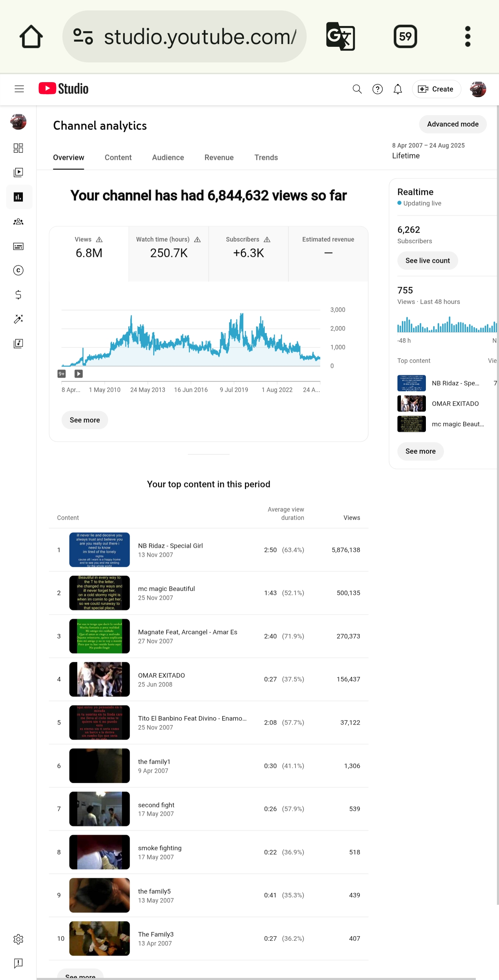499x980 pixels.
Task: Open the OMAR EXITADO thumbnail in top content table
Action: coord(99,679)
